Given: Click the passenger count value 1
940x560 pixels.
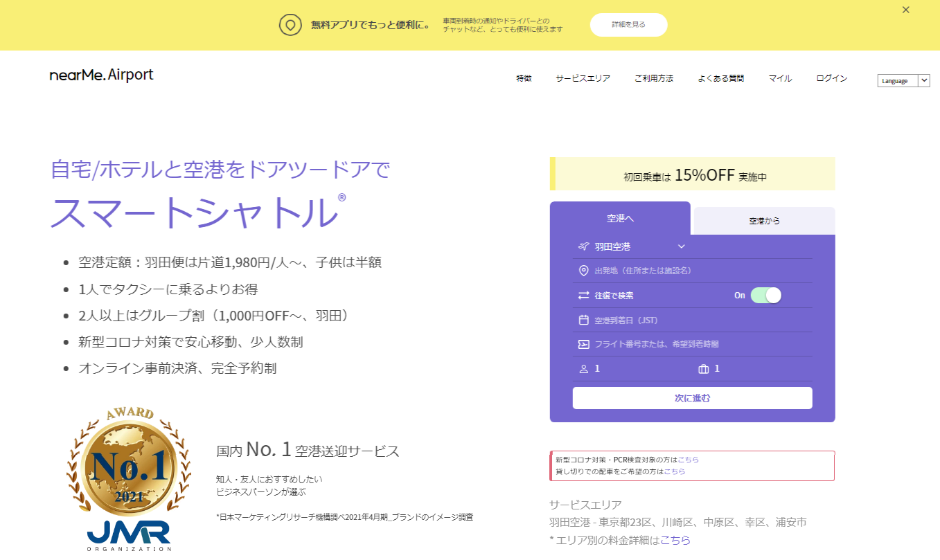Looking at the screenshot, I should coord(597,369).
